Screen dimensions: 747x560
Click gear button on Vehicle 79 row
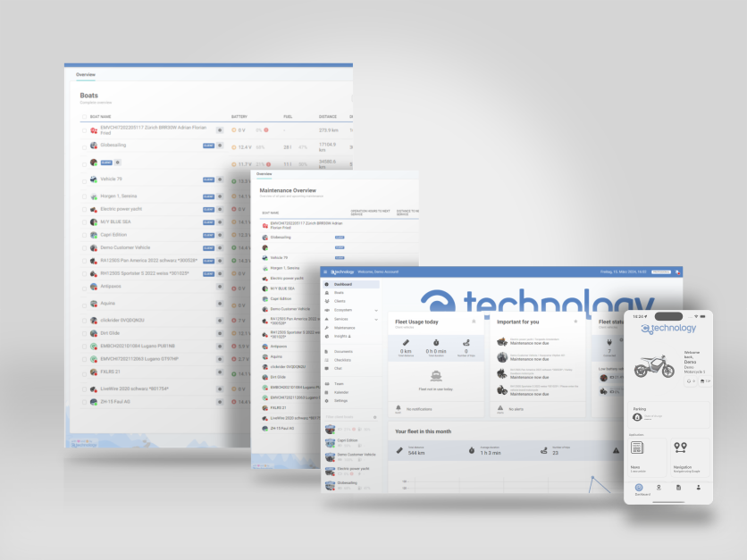pyautogui.click(x=220, y=180)
